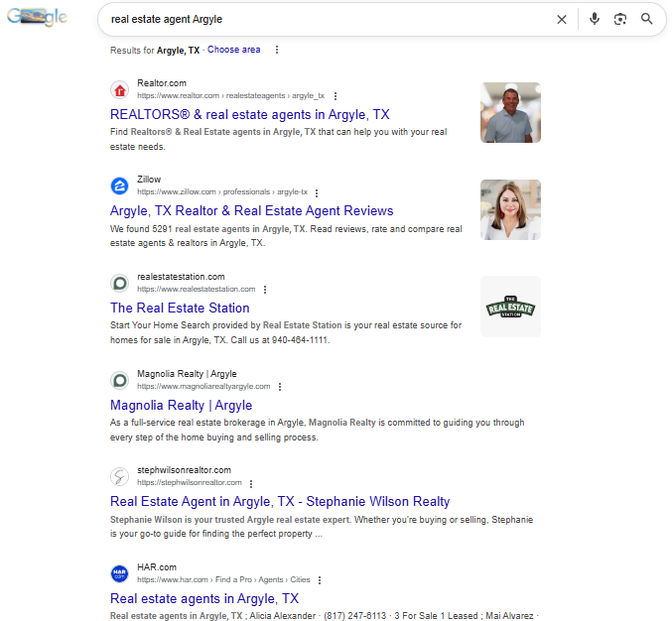Click the stephwilsonrealtor.com favicon
This screenshot has height=621, width=672.
click(x=120, y=476)
